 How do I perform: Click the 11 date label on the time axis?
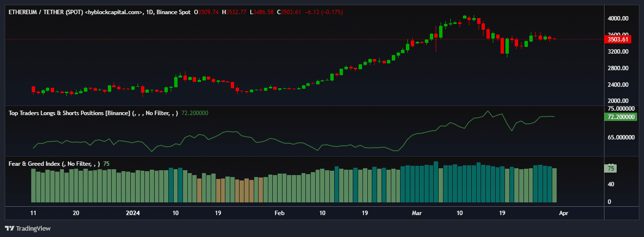33,213
